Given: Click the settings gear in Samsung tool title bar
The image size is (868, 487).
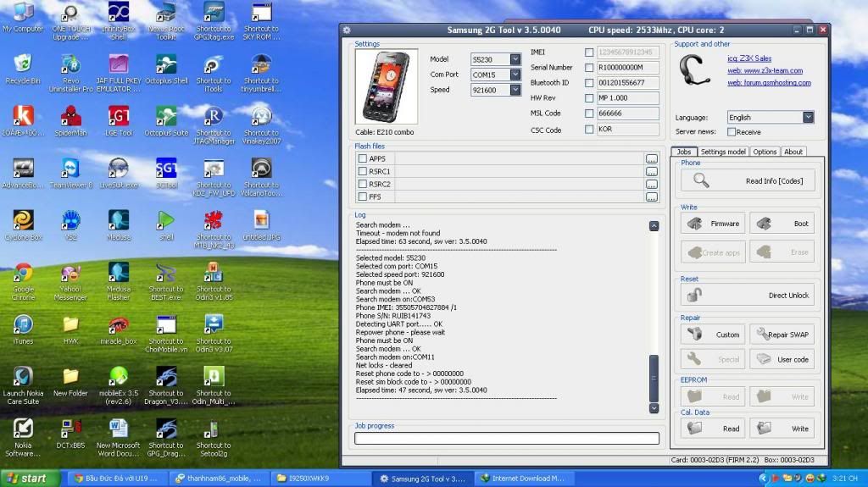Looking at the screenshot, I should [x=347, y=30].
